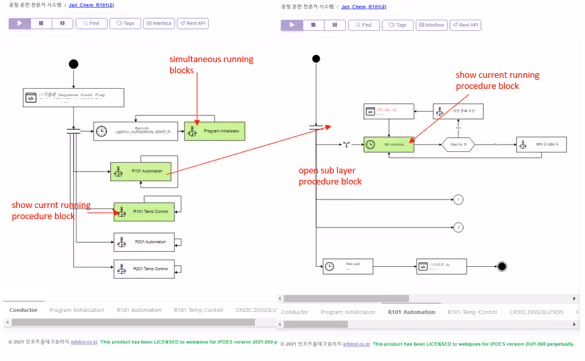Click the play button in the right panel toolbar
The height and width of the screenshot is (361, 585).
(x=292, y=25)
